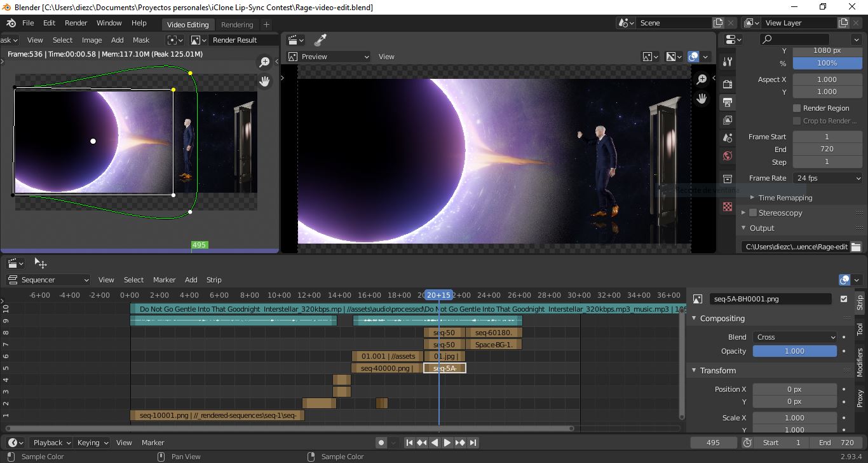This screenshot has width=868, height=463.
Task: Toggle overlays in the sequencer header
Action: point(844,280)
